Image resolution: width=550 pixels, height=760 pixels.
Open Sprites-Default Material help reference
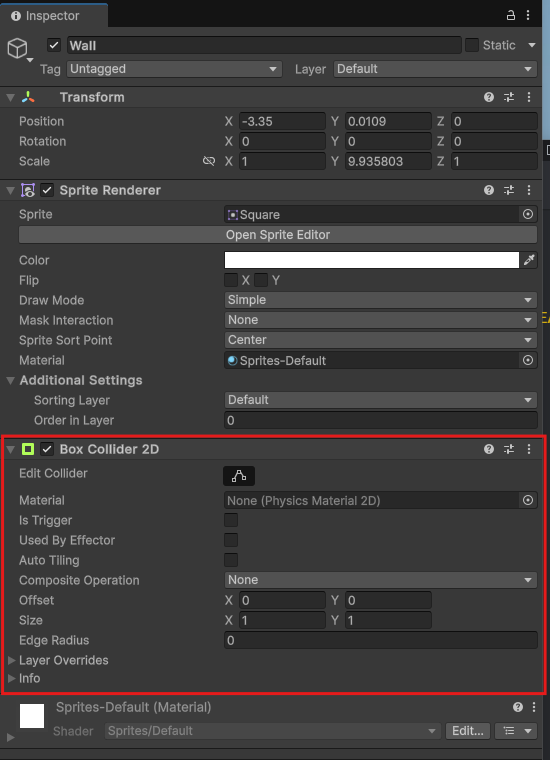pos(518,707)
